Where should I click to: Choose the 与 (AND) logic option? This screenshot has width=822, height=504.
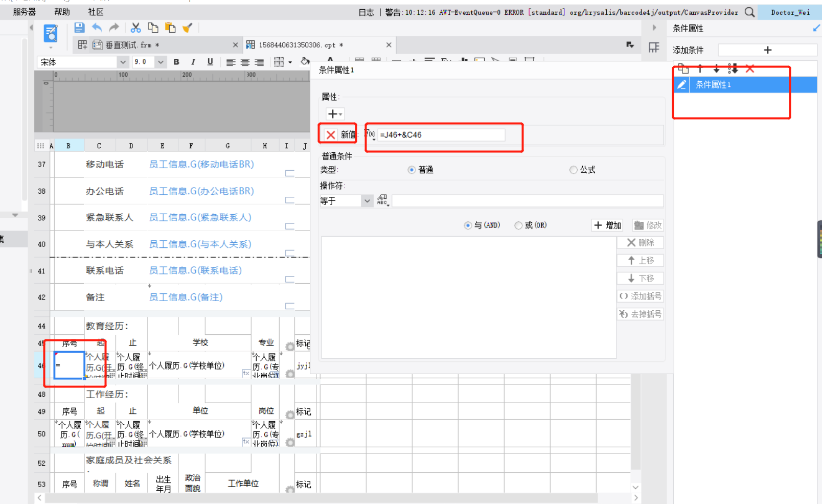(468, 225)
